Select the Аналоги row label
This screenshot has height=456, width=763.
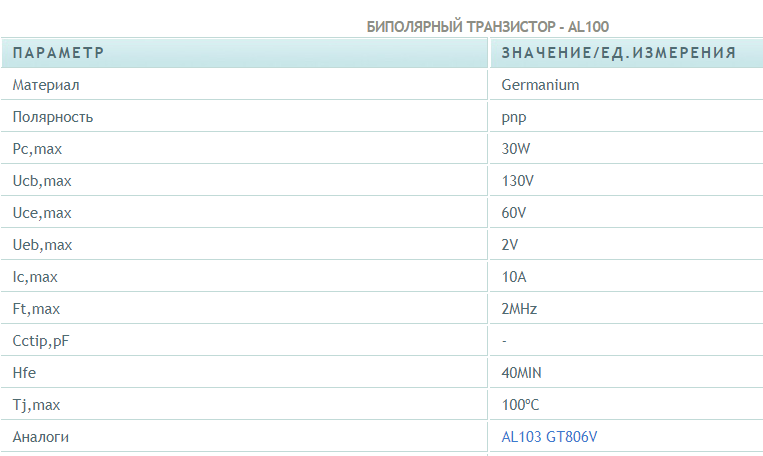(x=41, y=437)
